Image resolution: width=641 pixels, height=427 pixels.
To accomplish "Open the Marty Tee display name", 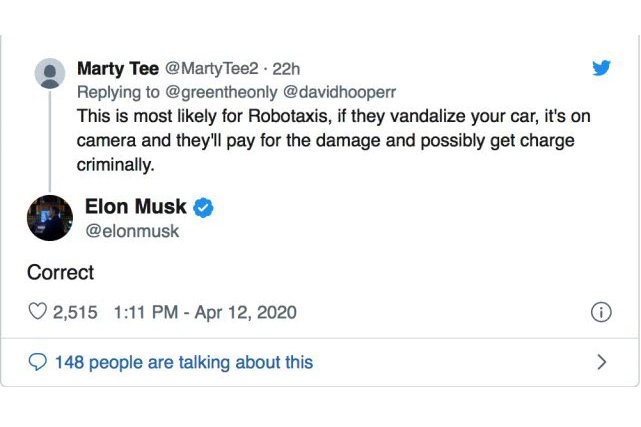I will click(x=117, y=69).
